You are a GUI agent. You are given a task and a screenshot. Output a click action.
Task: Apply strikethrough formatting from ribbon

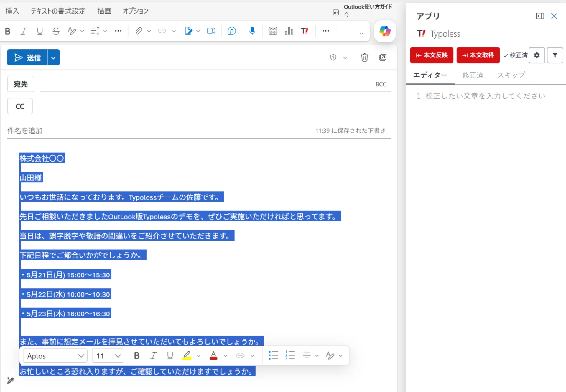pyautogui.click(x=56, y=31)
